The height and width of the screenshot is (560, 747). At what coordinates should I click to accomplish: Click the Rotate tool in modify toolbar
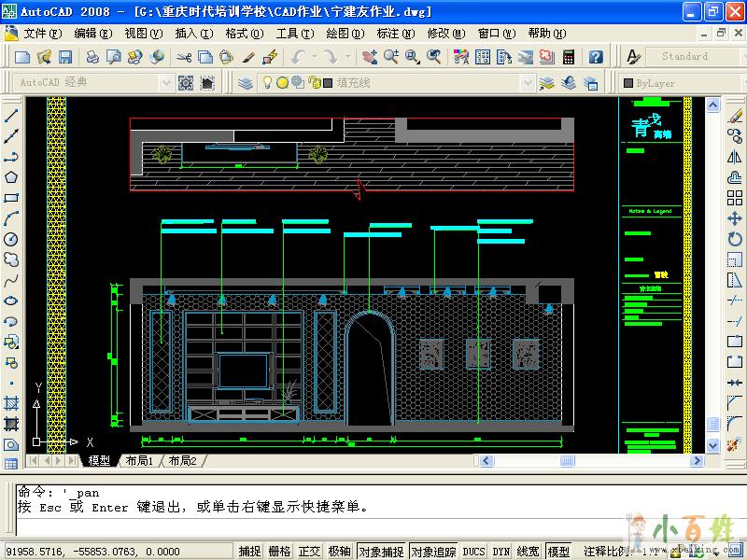[x=735, y=239]
